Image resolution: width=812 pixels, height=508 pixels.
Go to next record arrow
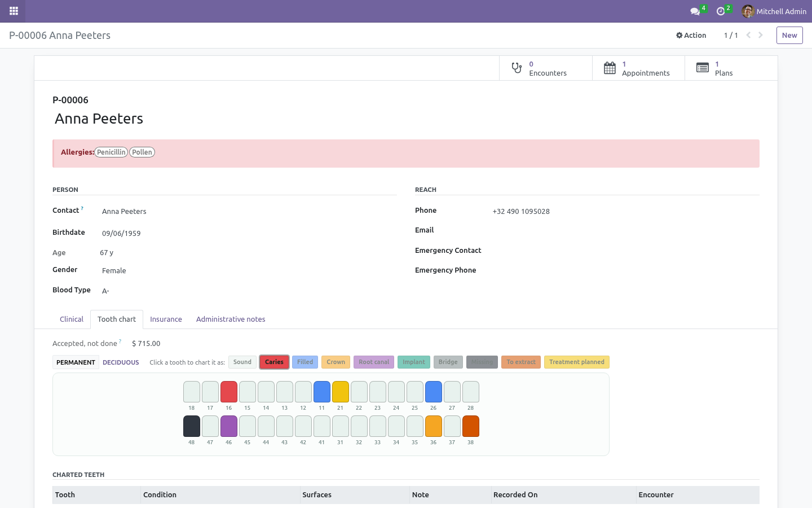[x=760, y=35]
